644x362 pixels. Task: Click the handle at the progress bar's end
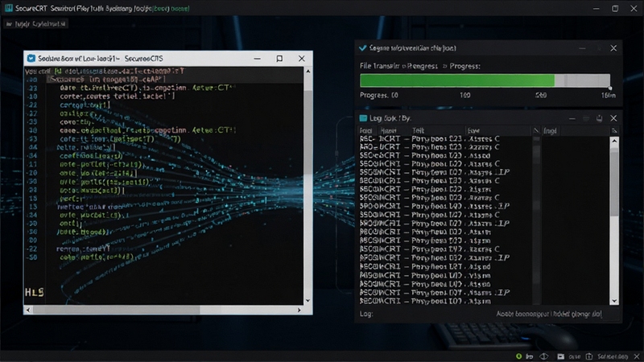610,88
